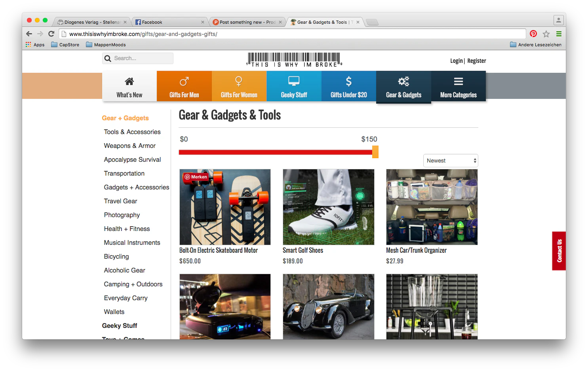The width and height of the screenshot is (588, 371).
Task: Open the glass drink dispenser product image
Action: pyautogui.click(x=432, y=307)
